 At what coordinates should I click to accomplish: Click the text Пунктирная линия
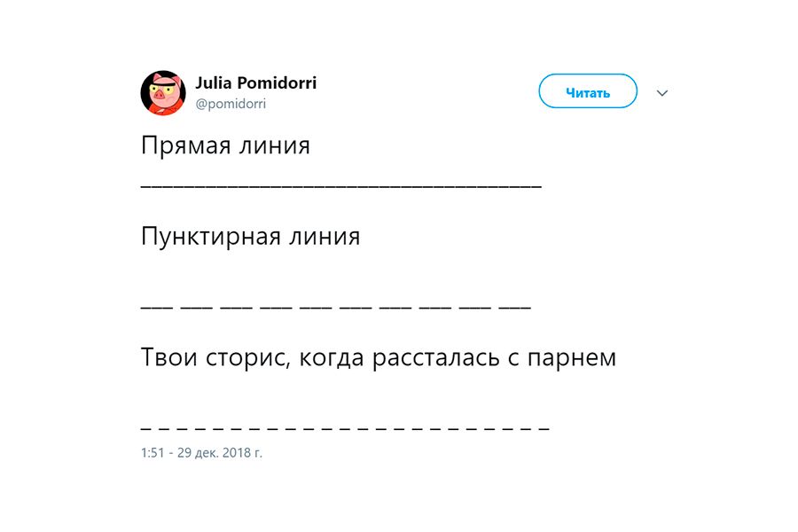point(250,237)
